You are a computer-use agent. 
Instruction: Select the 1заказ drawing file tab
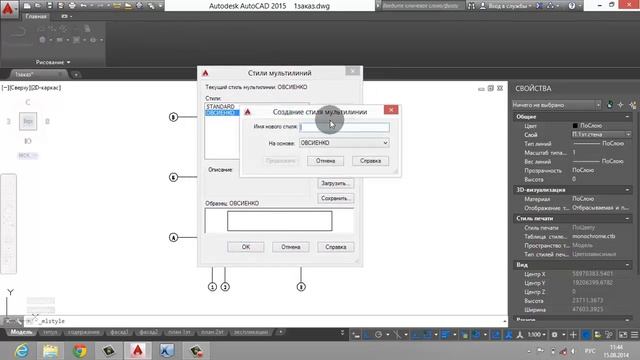(x=37, y=75)
